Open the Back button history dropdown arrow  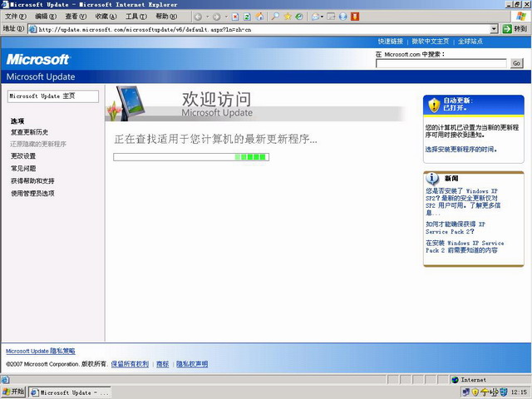(x=207, y=17)
